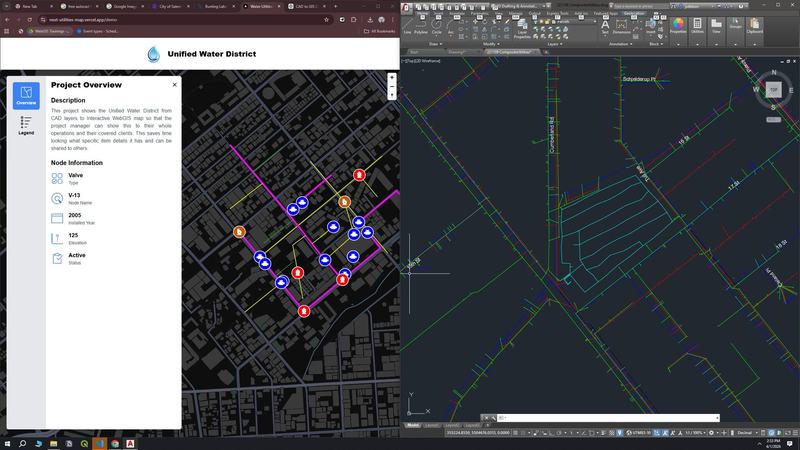Click the westernmost orange marker on map
This screenshot has width=800, height=450.
239,232
